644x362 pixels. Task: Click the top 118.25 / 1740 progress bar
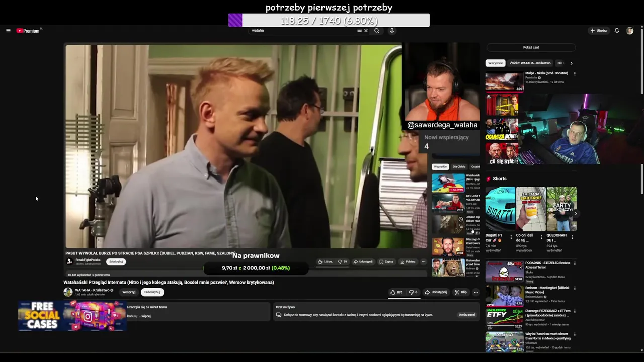[329, 20]
